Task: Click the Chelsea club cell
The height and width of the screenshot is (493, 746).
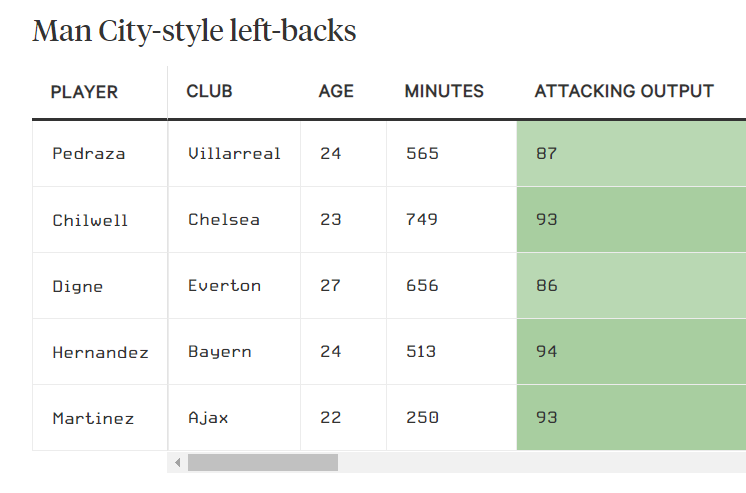Action: coord(234,220)
